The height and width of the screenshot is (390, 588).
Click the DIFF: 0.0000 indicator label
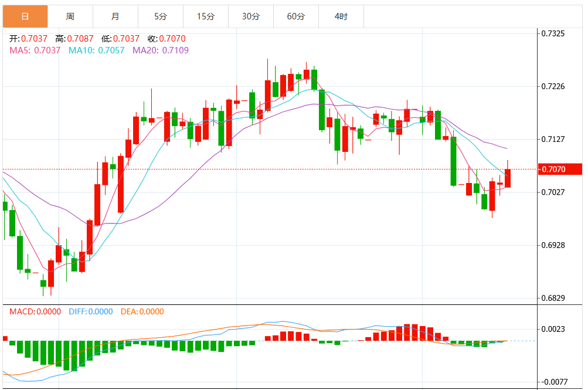pos(91,311)
